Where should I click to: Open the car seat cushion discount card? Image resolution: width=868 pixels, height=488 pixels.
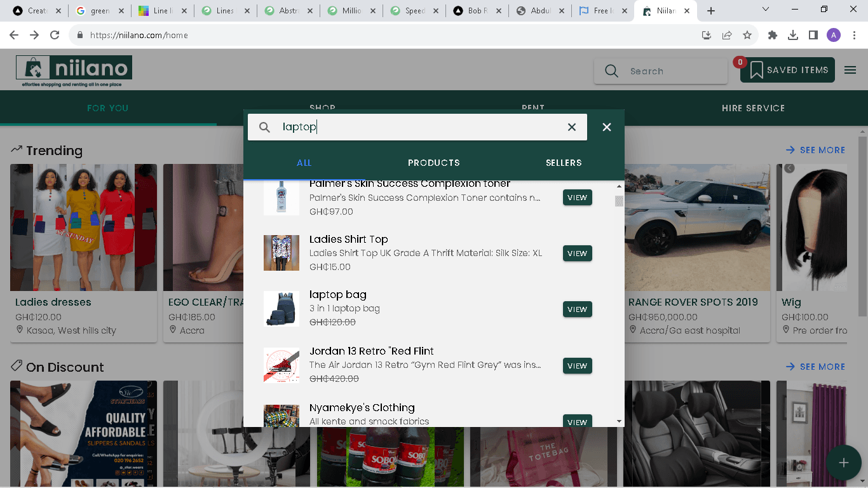click(x=697, y=434)
